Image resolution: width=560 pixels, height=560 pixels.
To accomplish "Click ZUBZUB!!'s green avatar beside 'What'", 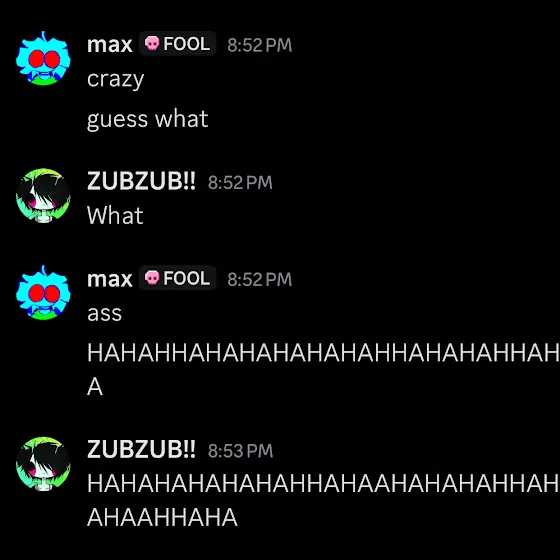I will [x=43, y=195].
